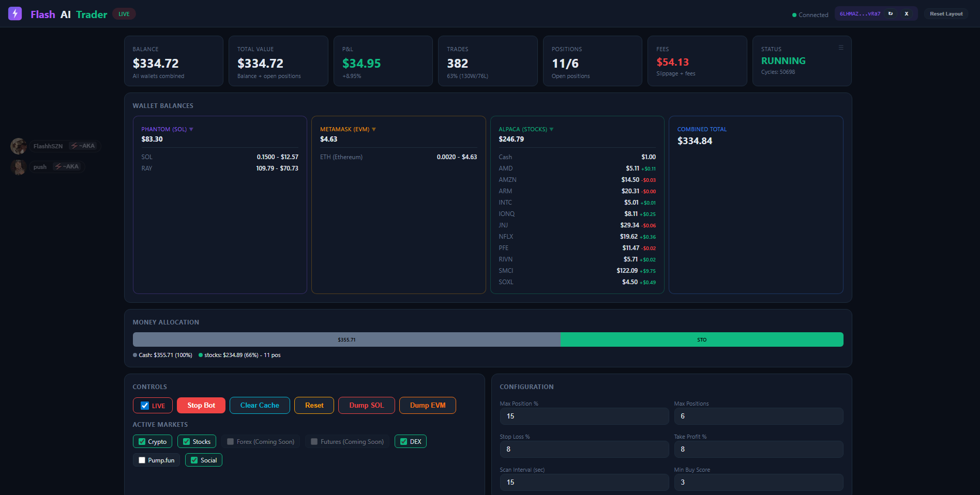Click the push user avatar

(x=19, y=167)
